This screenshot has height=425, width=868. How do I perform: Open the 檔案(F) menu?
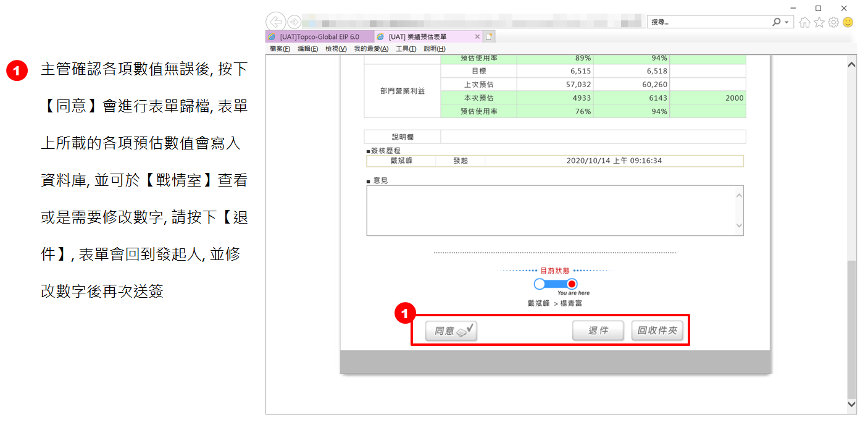(x=280, y=49)
